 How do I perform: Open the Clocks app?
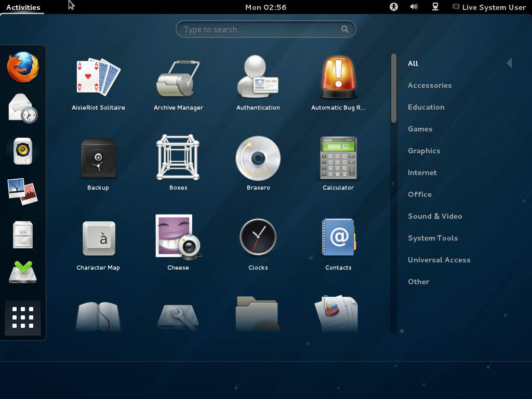258,245
